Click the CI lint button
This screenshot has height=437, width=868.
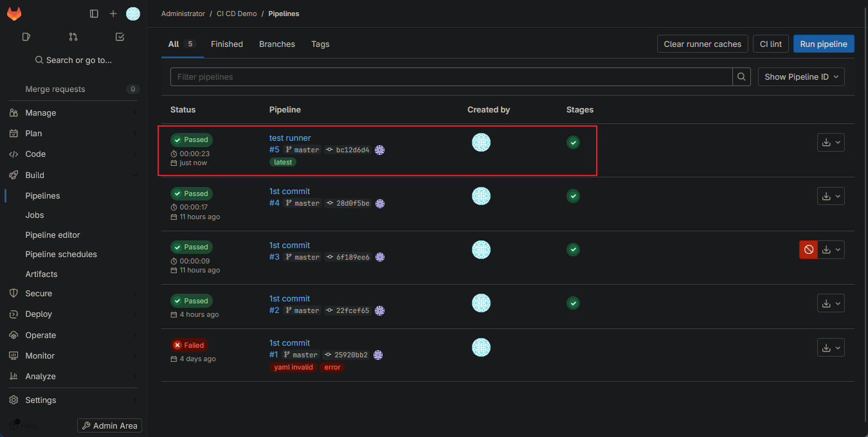coord(771,44)
